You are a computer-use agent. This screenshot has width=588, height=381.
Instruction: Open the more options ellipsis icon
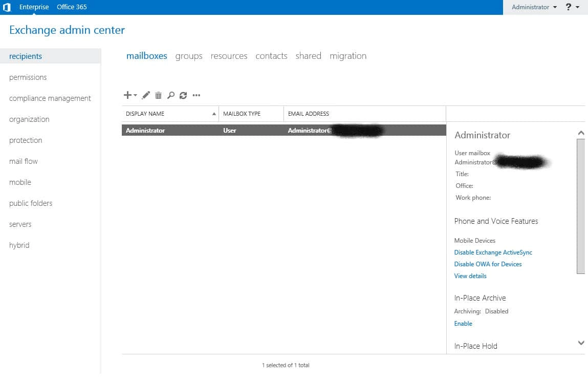pos(196,95)
